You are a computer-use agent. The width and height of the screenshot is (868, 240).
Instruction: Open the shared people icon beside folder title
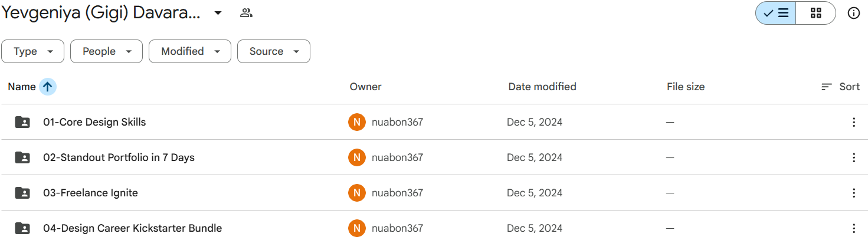(x=246, y=13)
